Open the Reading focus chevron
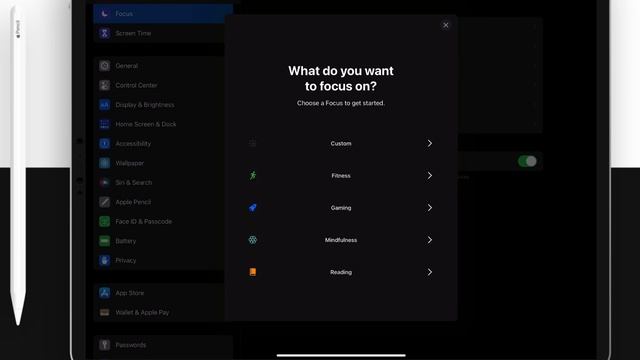640x360 pixels. click(x=430, y=272)
